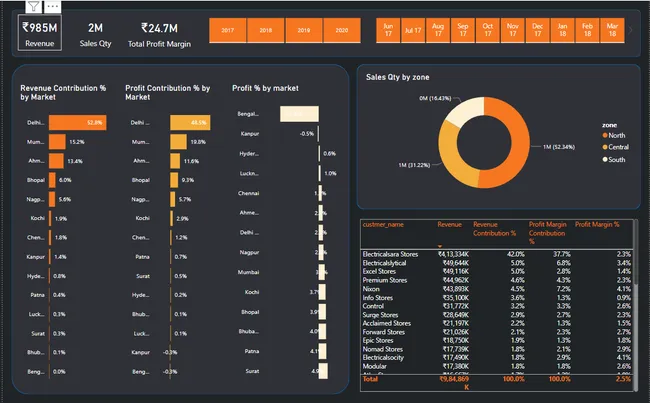Screen dimensions: 650x403
Task: Select the Nixon customer row
Action: 497,289
